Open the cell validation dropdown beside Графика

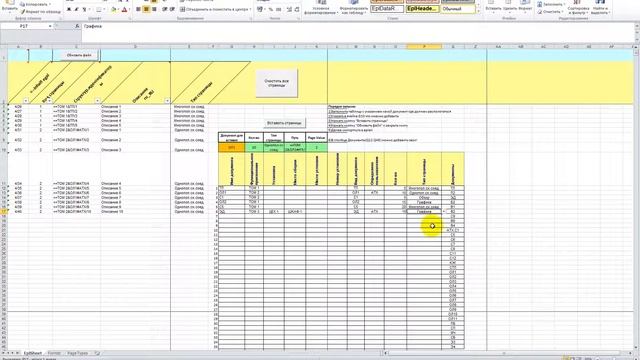[x=444, y=212]
